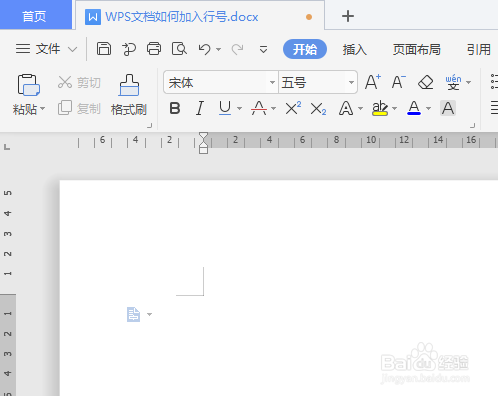The height and width of the screenshot is (396, 498).
Task: Click the export to PDF icon
Action: pos(129,49)
